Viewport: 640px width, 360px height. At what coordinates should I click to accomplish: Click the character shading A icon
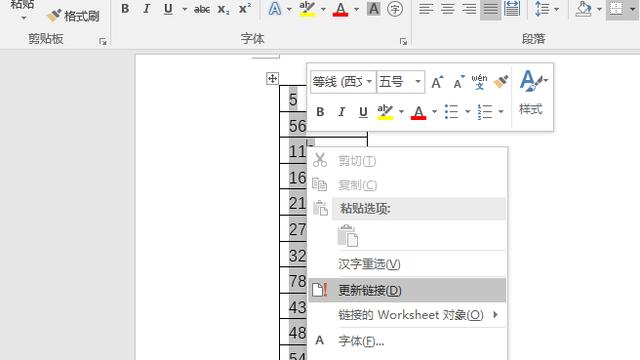click(x=373, y=9)
